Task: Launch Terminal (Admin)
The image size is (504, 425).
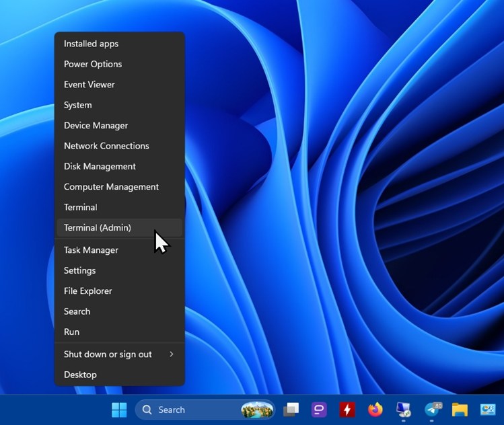Action: tap(120, 228)
